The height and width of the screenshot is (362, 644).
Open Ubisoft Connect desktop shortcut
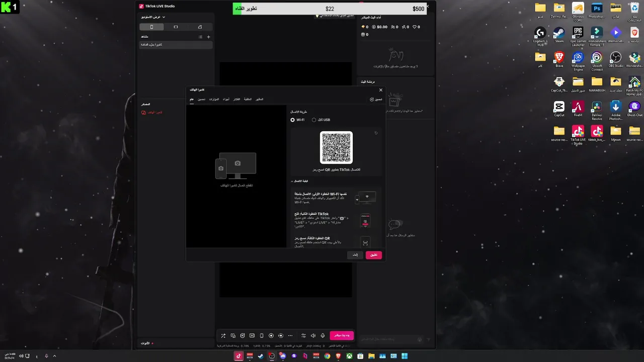point(597,61)
